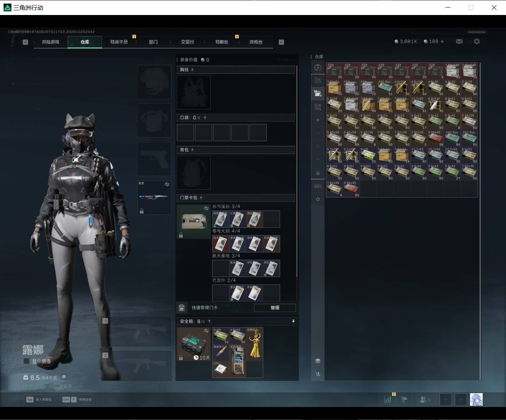Click the player avatar in bottom right
506x420 pixels.
(476, 399)
